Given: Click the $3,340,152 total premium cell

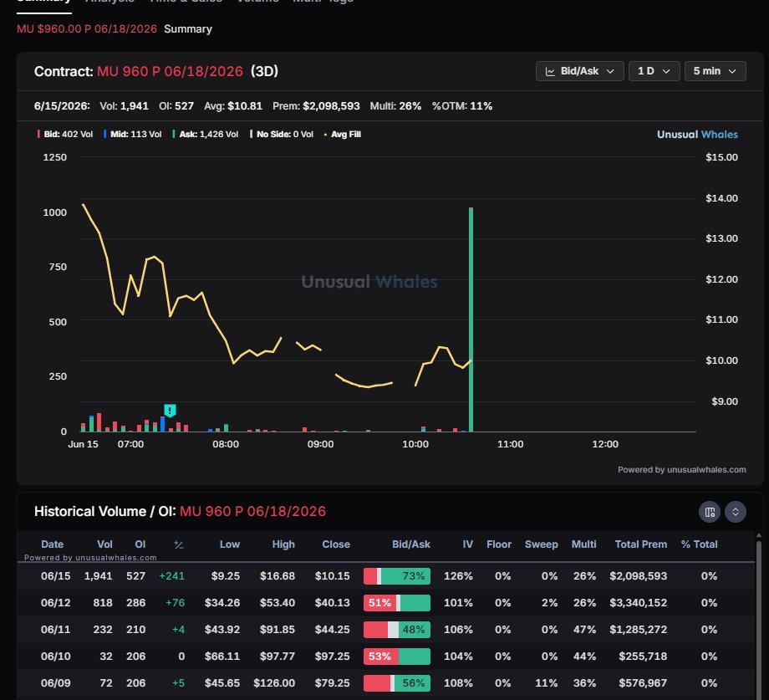Looking at the screenshot, I should tap(638, 603).
